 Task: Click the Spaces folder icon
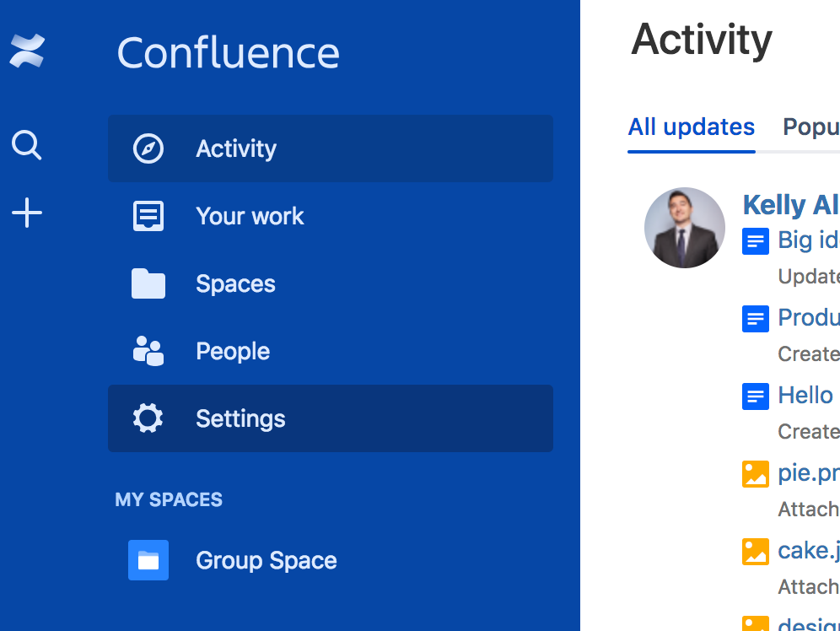pyautogui.click(x=148, y=283)
